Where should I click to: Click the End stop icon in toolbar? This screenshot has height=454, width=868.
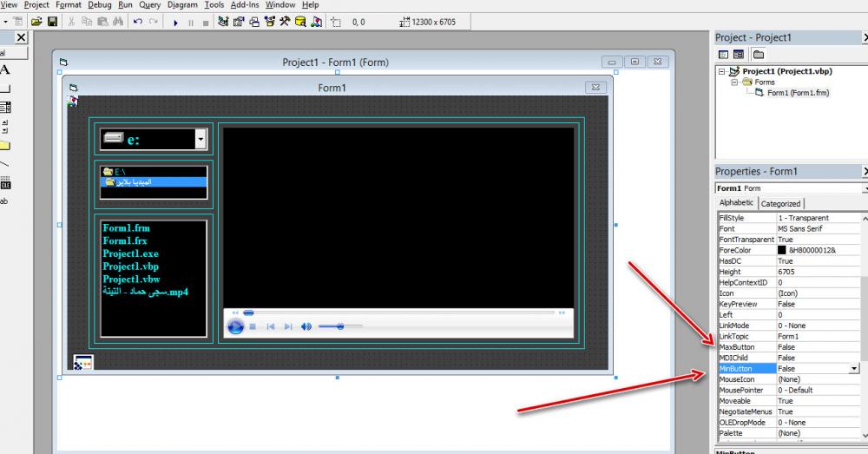coord(206,23)
